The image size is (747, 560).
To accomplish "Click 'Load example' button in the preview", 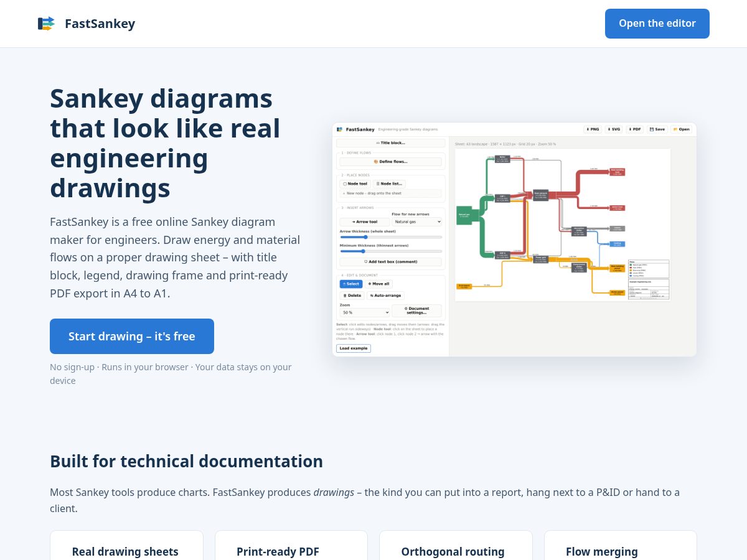I will 354,348.
